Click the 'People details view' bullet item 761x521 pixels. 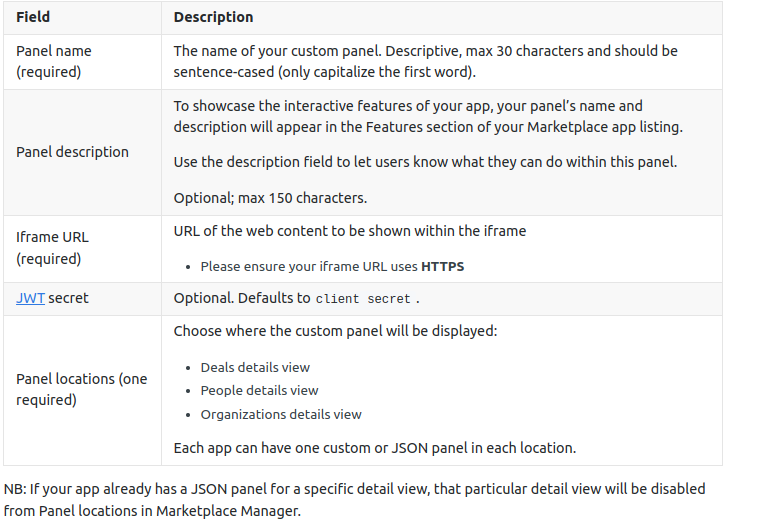click(x=259, y=391)
